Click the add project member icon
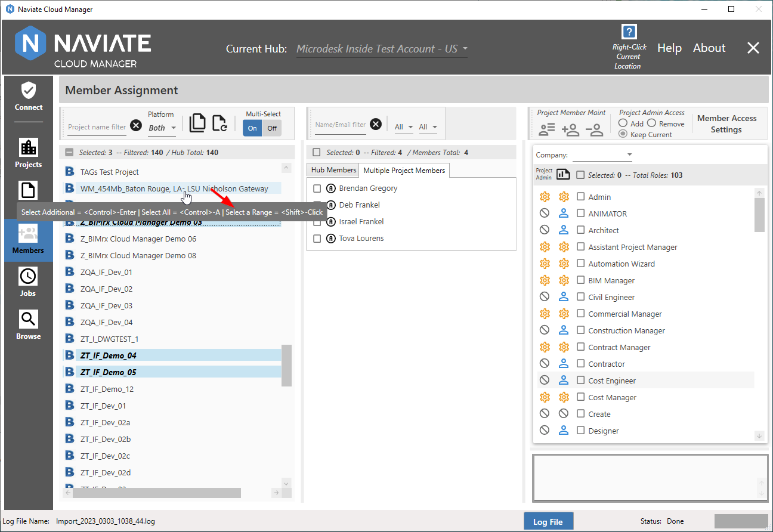The height and width of the screenshot is (532, 773). pyautogui.click(x=571, y=129)
